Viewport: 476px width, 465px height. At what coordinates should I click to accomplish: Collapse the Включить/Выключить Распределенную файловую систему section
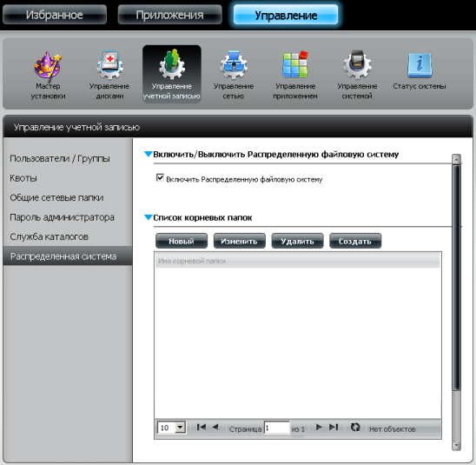coord(149,155)
